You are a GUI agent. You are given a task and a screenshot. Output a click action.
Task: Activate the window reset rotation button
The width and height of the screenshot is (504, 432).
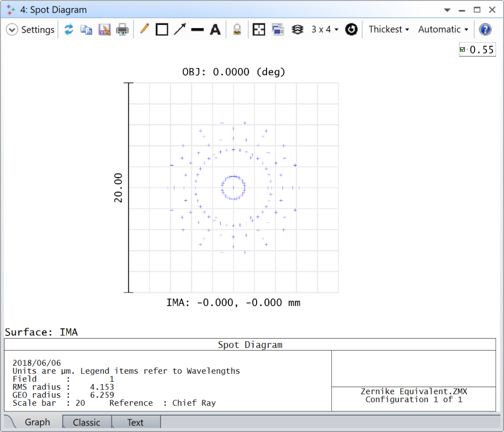coord(351,29)
